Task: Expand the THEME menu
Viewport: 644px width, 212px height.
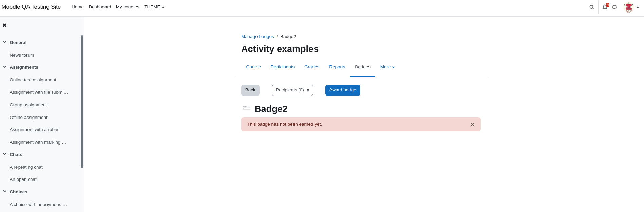Action: click(154, 7)
